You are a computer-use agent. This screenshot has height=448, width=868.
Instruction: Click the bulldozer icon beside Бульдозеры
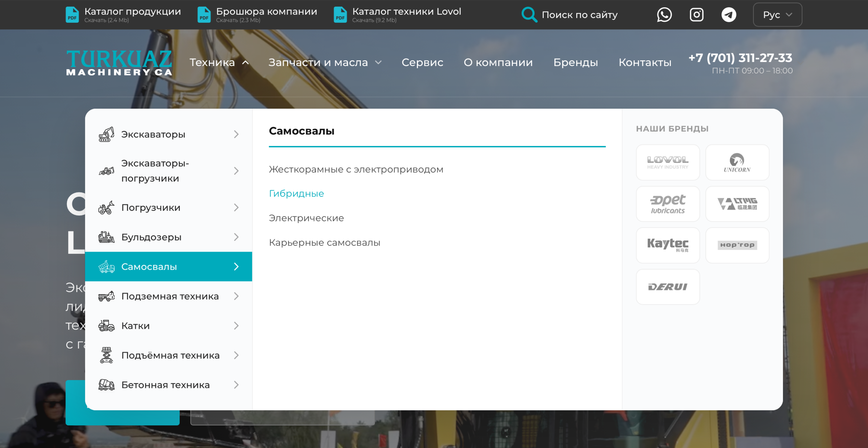click(x=106, y=237)
